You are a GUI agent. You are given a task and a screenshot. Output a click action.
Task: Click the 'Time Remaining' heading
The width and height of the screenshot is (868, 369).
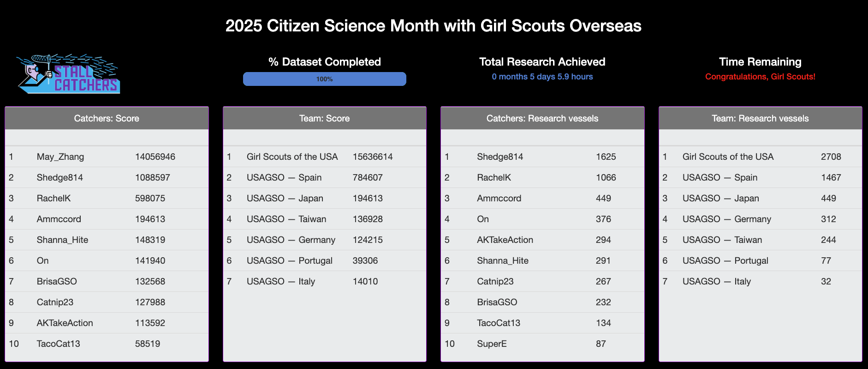click(x=760, y=62)
